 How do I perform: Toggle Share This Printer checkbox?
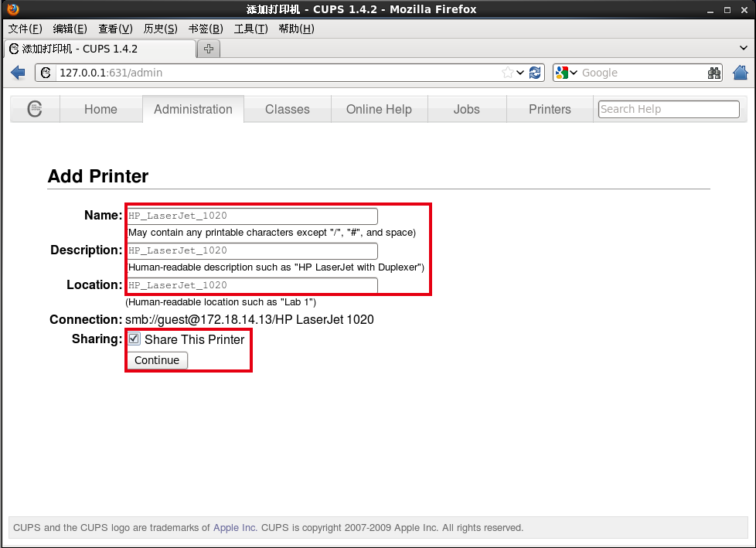[x=134, y=339]
